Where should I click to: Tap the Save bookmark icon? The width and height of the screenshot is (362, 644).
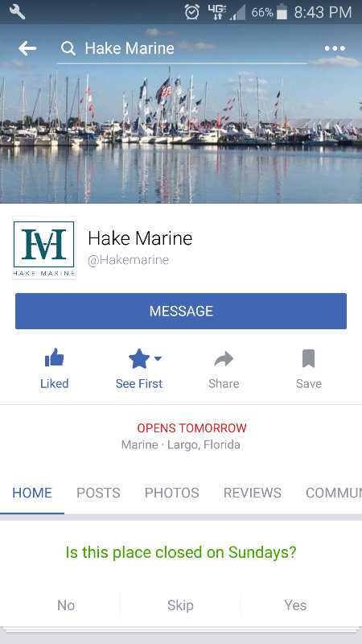tap(308, 358)
